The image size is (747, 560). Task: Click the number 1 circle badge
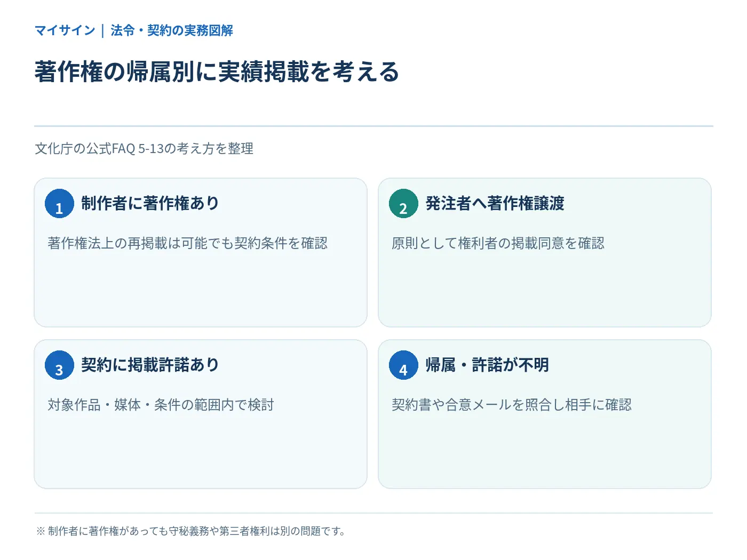pos(59,204)
